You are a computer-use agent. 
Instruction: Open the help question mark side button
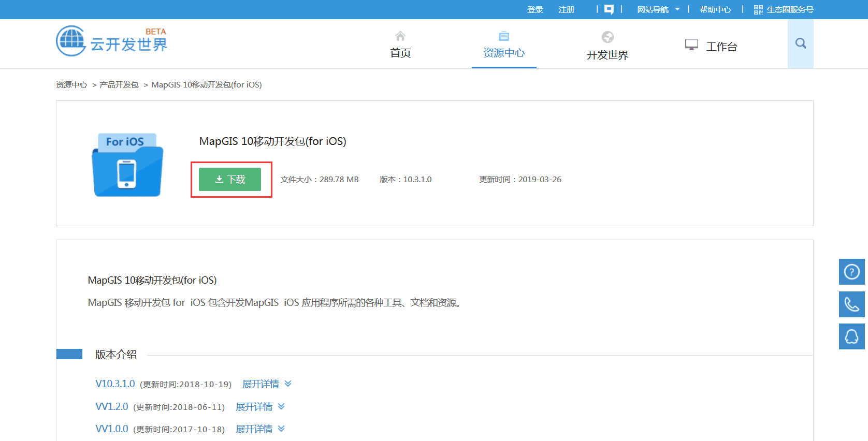[x=852, y=272]
